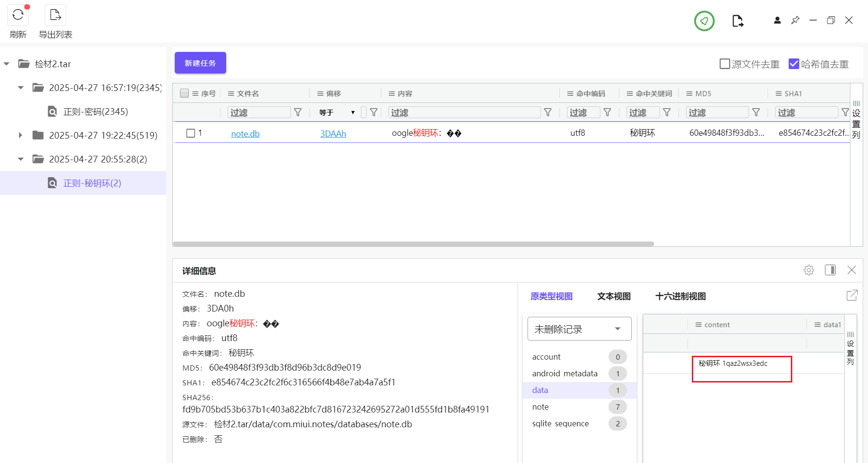This screenshot has height=463, width=868.
Task: Click the user account icon
Action: [777, 20]
